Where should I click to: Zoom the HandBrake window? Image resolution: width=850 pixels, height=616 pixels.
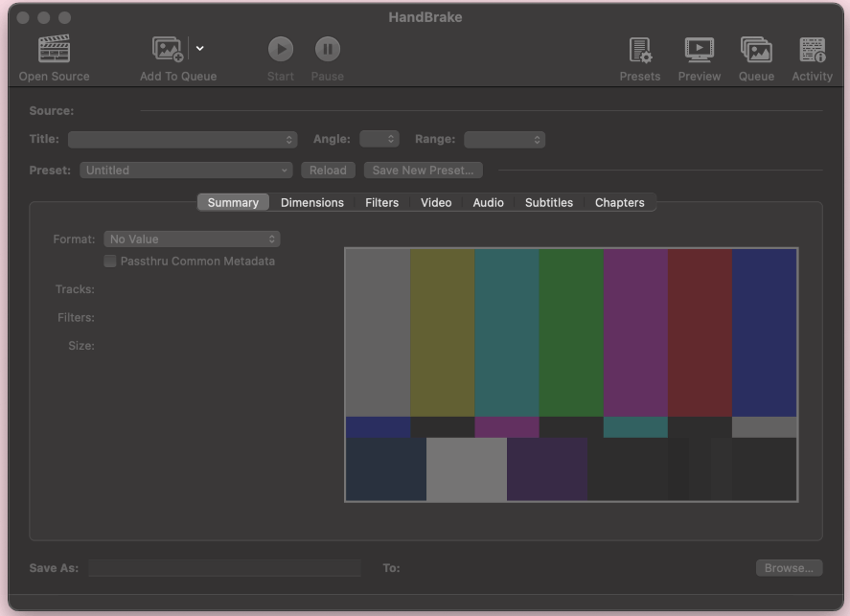pos(64,18)
